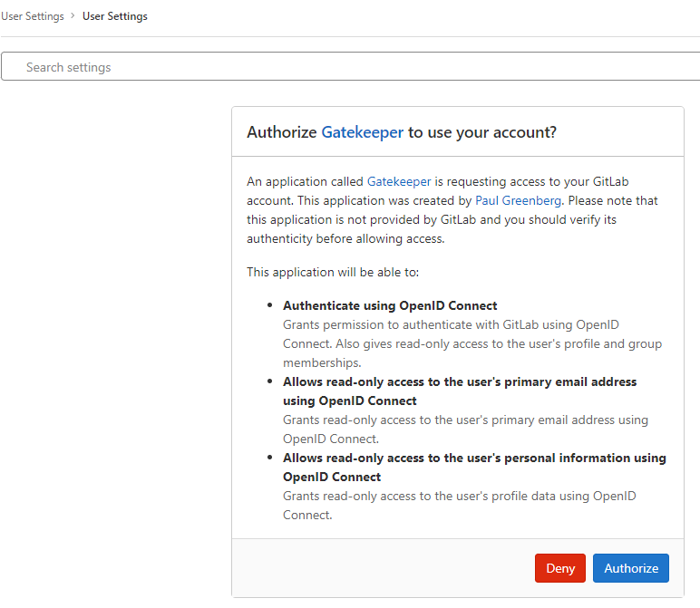The height and width of the screenshot is (608, 700).
Task: Click the breadcrumb chevron separator
Action: pyautogui.click(x=73, y=16)
